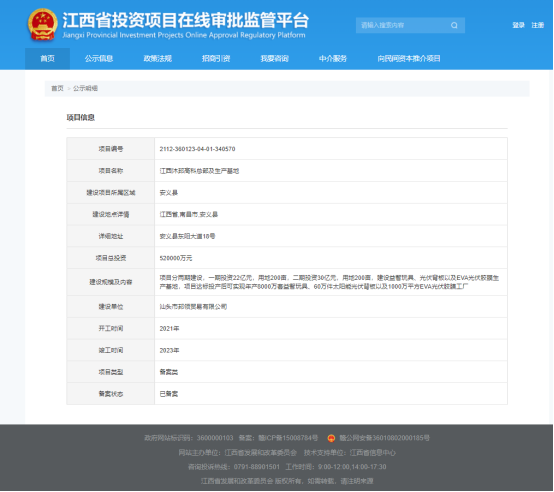This screenshot has height=492, width=554.
Task: Click the platform title 江西省投资项目在线审批监管平台
Action: point(186,20)
